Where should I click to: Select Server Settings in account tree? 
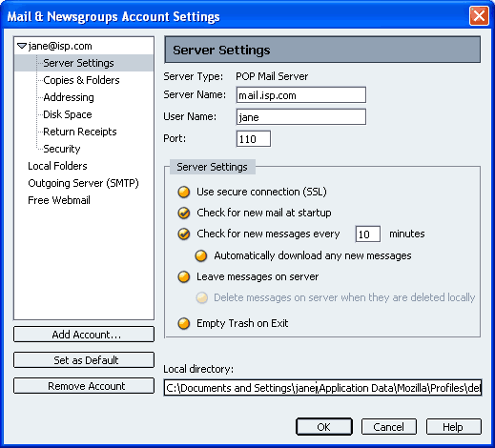78,63
